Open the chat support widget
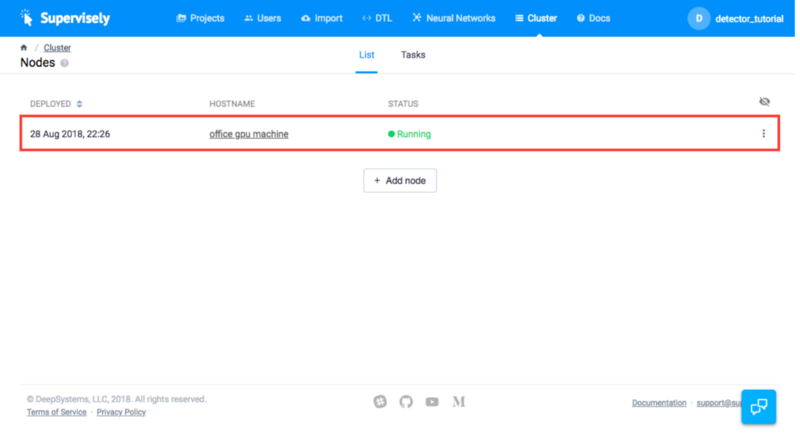The image size is (800, 448). (x=759, y=407)
